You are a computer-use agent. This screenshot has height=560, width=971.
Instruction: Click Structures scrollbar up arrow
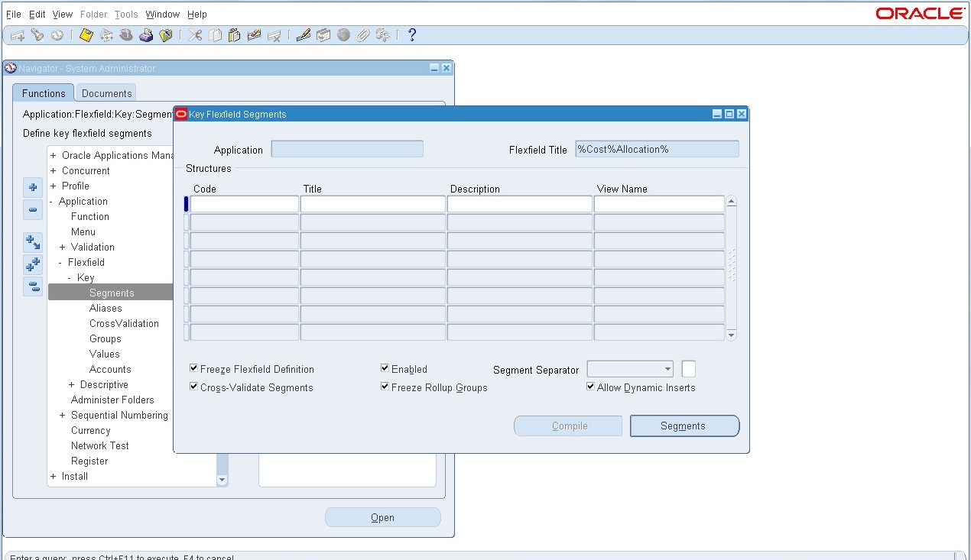pyautogui.click(x=731, y=202)
